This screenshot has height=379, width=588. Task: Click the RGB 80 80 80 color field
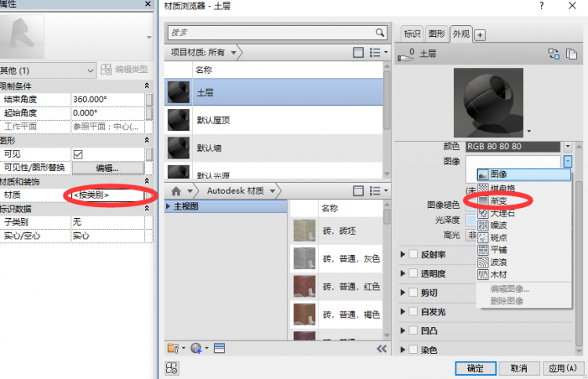click(x=513, y=147)
